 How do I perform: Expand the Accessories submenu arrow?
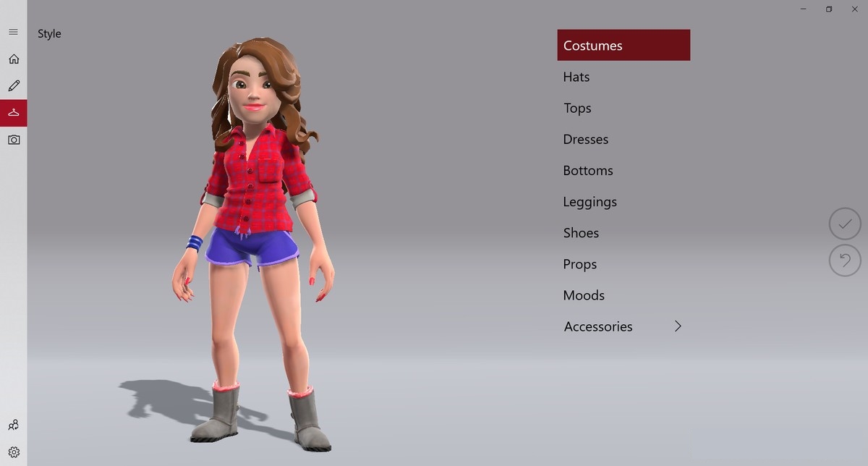678,326
